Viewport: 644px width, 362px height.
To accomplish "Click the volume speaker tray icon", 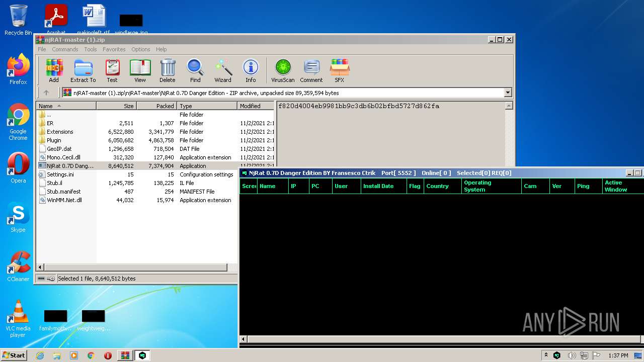I will click(x=572, y=355).
